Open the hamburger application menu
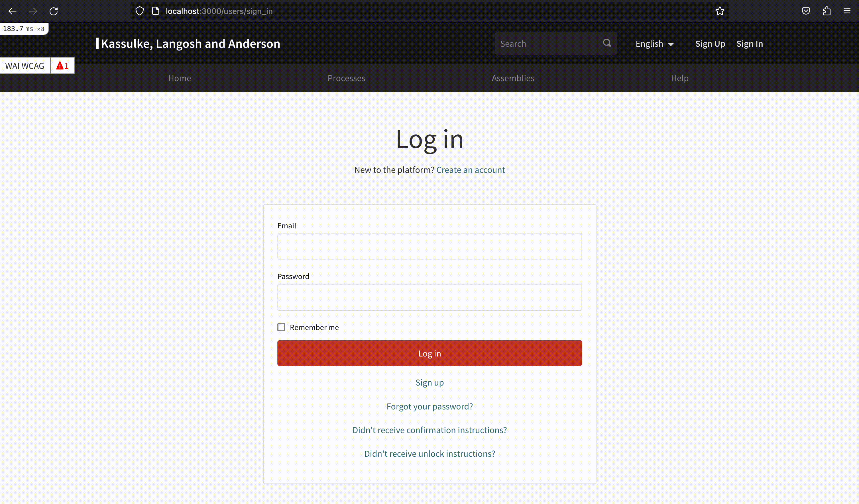 click(847, 11)
